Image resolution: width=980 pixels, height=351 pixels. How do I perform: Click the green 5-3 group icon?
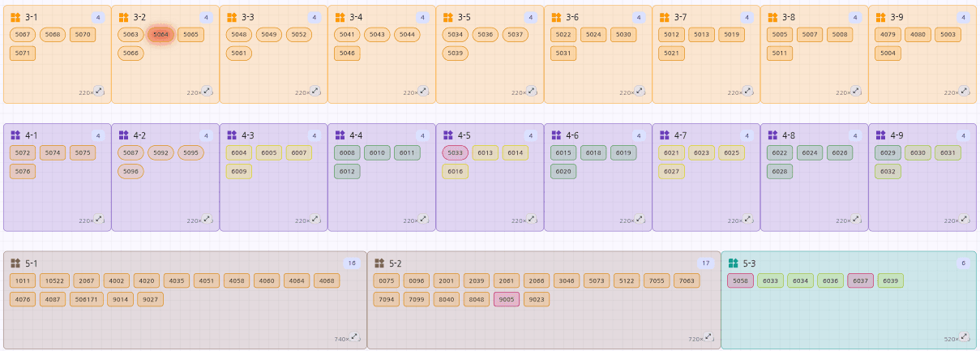tap(733, 263)
